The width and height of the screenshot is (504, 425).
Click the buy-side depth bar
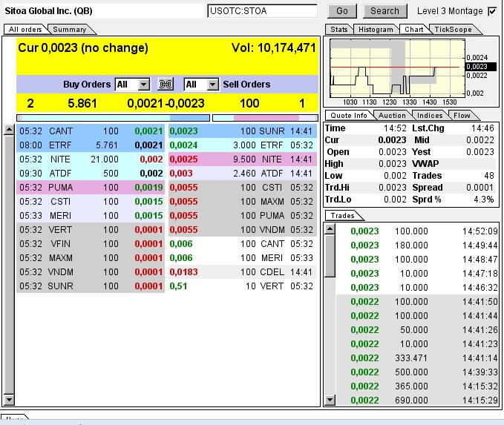click(x=113, y=117)
